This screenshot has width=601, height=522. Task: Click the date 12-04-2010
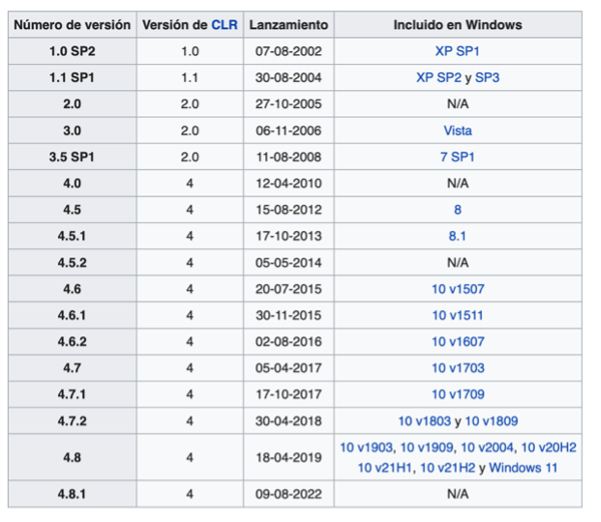[x=289, y=183]
